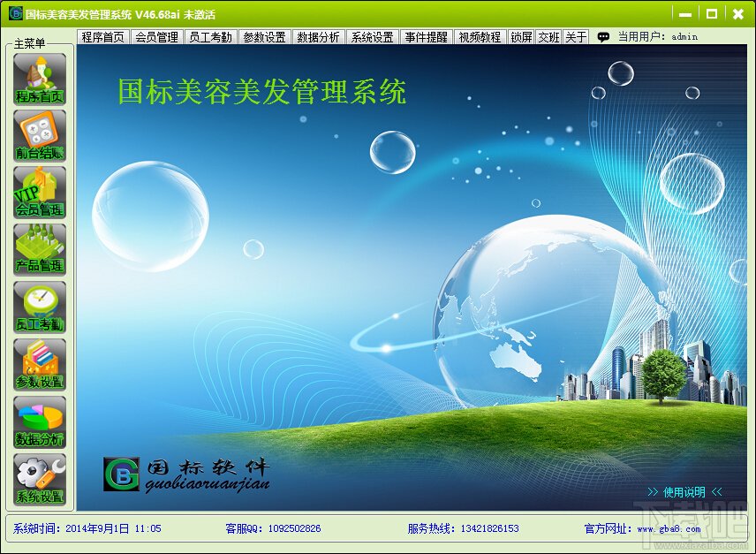756x554 pixels.
Task: Open 员工考勤 clock icon in sidebar
Action: pos(40,307)
